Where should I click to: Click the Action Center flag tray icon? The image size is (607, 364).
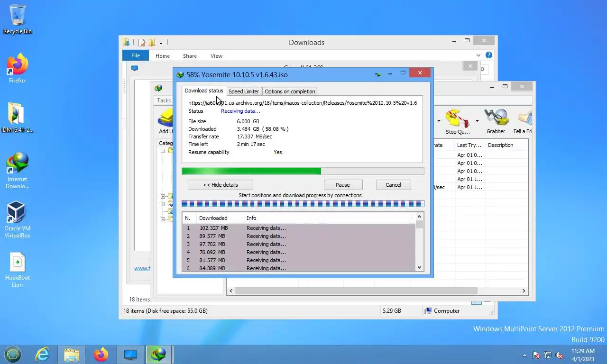coord(536,355)
